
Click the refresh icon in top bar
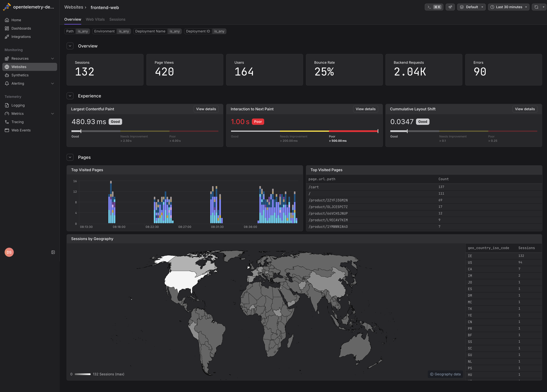[x=536, y=7]
